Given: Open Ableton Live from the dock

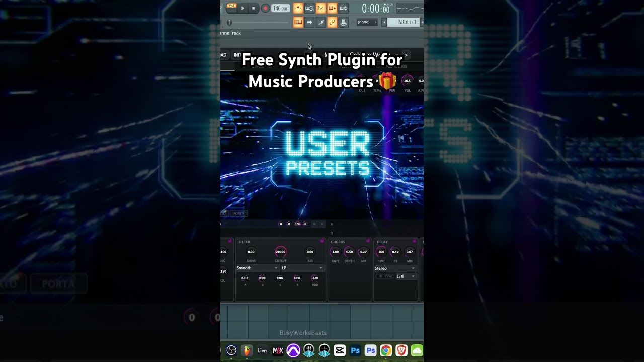Looking at the screenshot, I should tap(262, 351).
